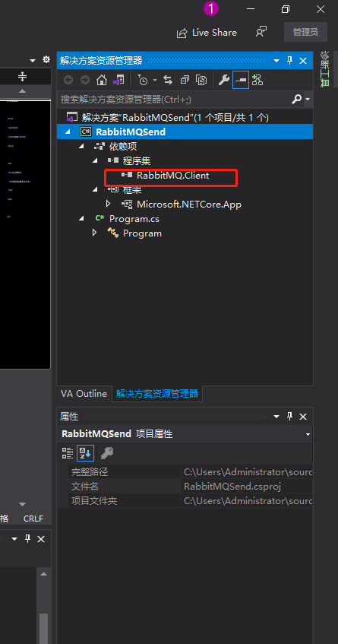
Task: Switch to the VA Outline tab
Action: 84,393
